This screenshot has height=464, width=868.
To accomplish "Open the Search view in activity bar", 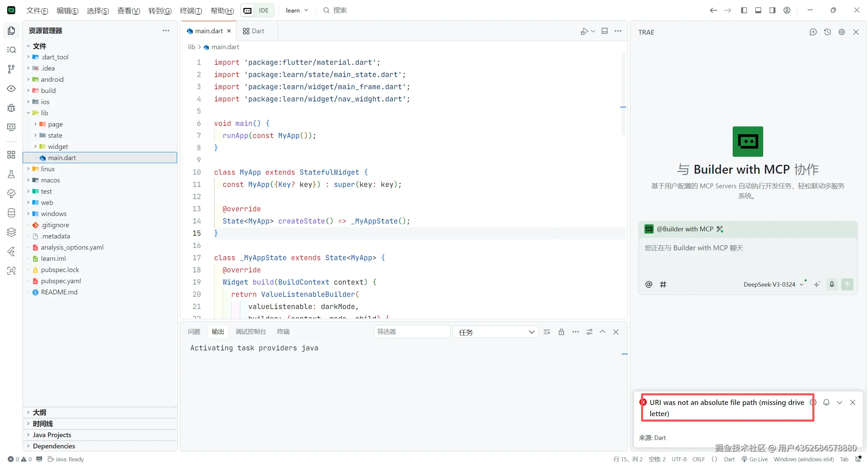I will click(x=11, y=50).
